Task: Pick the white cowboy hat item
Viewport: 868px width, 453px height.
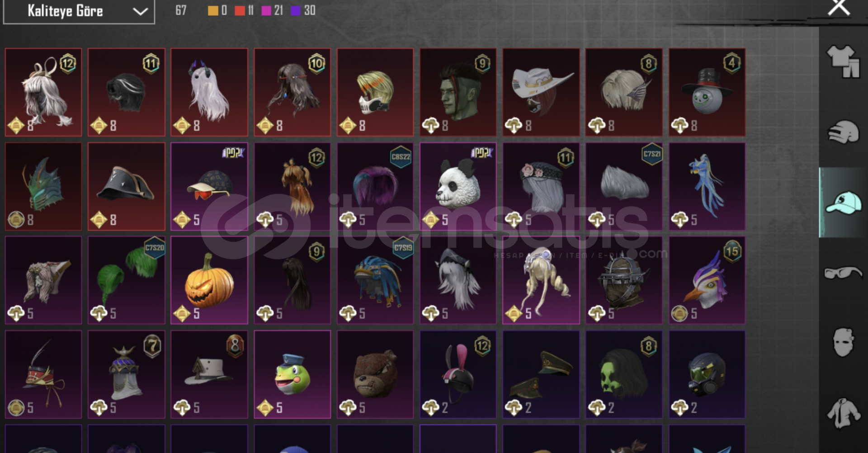Action: (x=541, y=92)
